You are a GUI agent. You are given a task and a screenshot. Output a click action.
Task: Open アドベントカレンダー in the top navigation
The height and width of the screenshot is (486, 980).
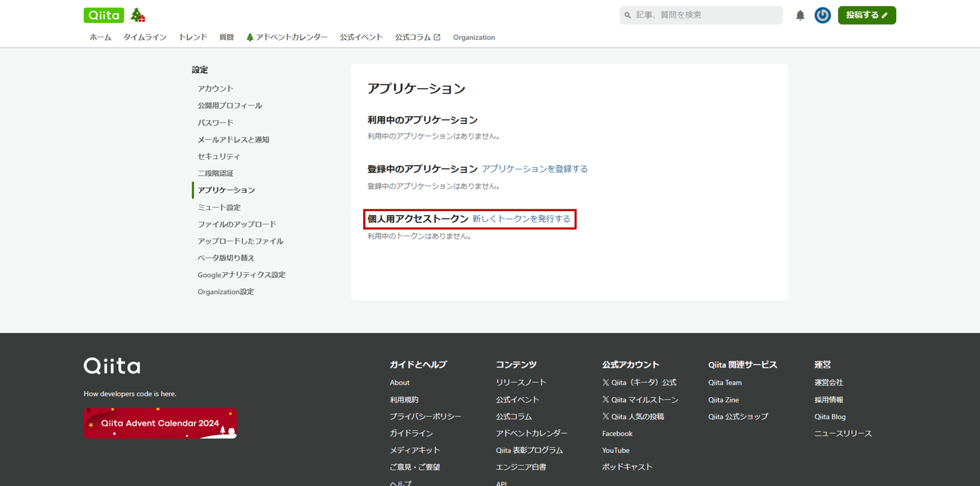click(287, 37)
